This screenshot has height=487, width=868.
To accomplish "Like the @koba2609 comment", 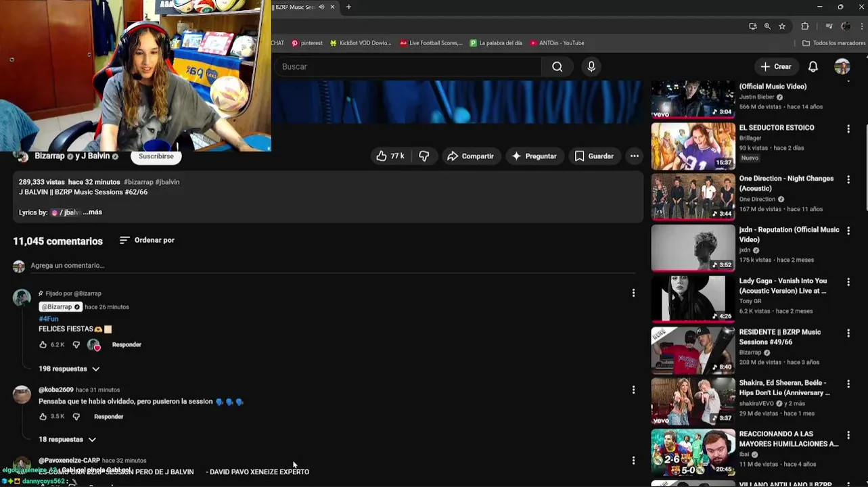I will [43, 417].
